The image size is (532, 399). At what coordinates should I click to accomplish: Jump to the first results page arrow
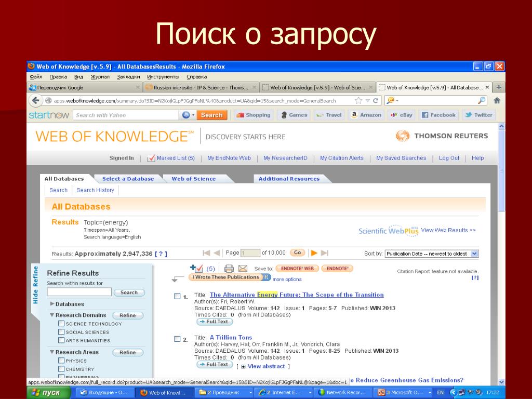(206, 253)
